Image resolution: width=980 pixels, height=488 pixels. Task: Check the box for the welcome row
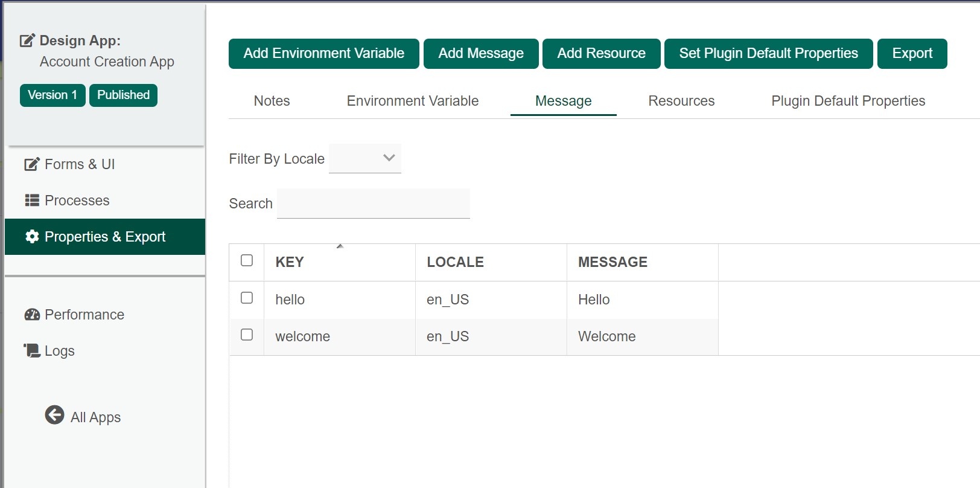click(247, 335)
